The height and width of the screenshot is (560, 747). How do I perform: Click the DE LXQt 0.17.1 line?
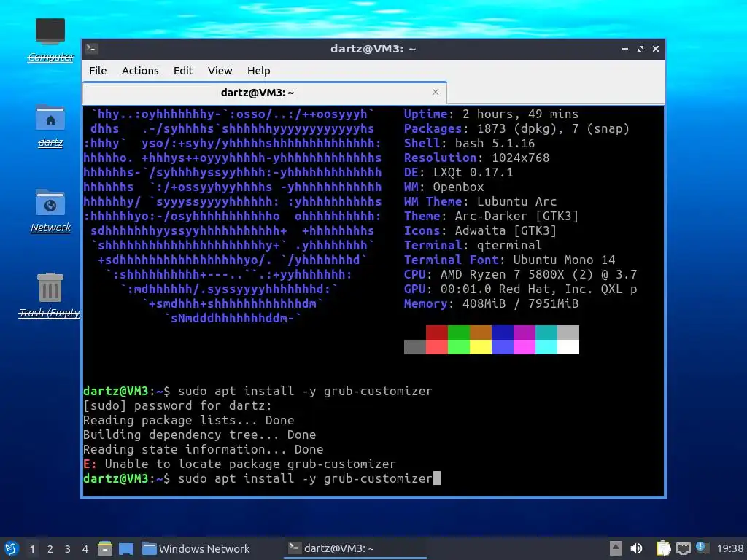[x=458, y=172]
